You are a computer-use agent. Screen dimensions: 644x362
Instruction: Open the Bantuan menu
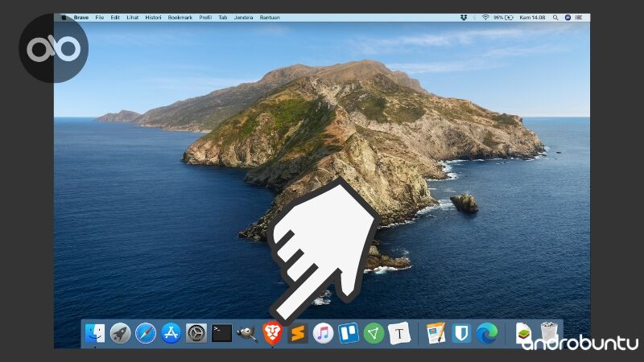270,18
